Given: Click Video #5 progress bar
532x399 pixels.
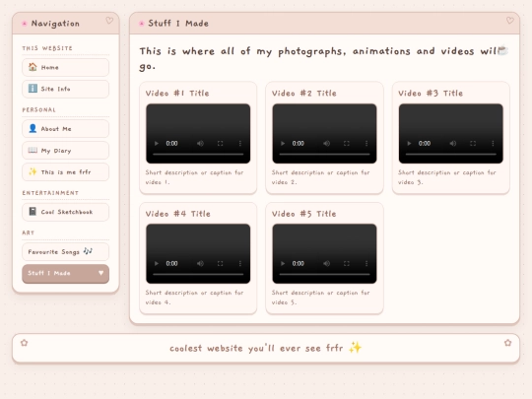Looking at the screenshot, I should pyautogui.click(x=324, y=275).
